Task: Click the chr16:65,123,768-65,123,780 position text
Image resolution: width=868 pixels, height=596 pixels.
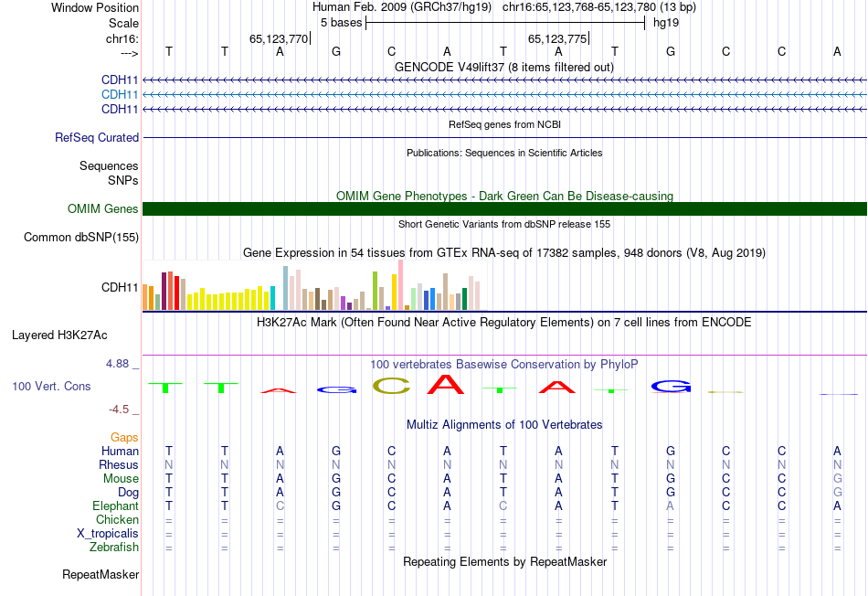Action: [579, 7]
